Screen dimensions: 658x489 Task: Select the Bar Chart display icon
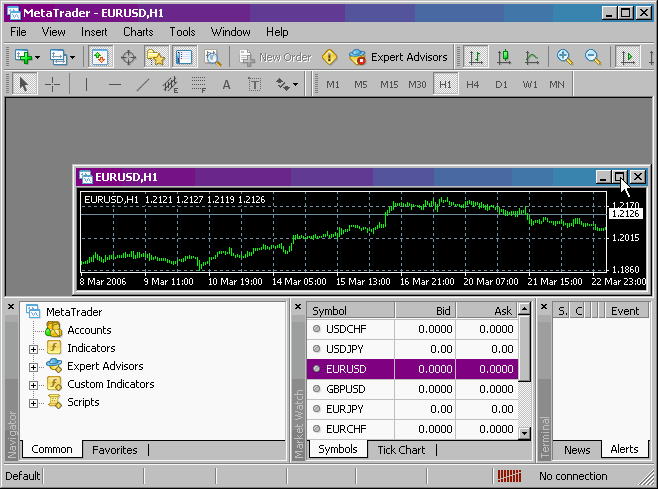point(475,57)
